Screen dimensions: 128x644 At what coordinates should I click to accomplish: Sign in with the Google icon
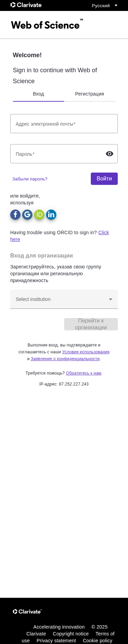27,215
